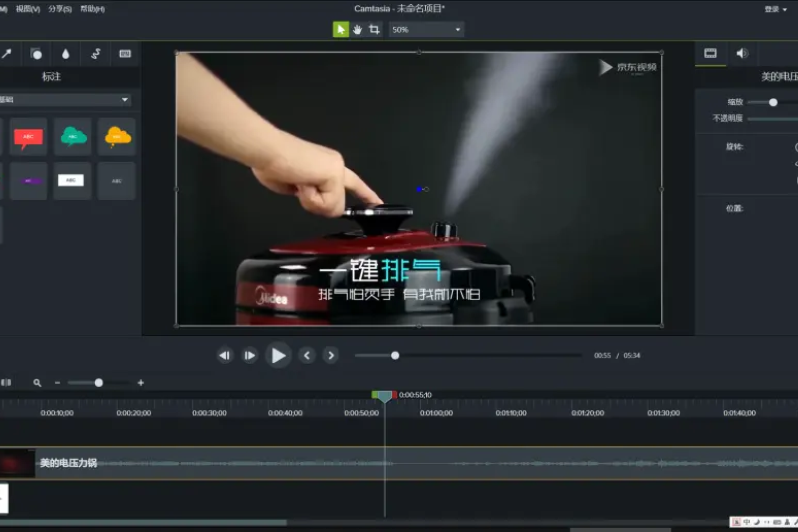
Task: Choose the green cloud callout
Action: [73, 137]
